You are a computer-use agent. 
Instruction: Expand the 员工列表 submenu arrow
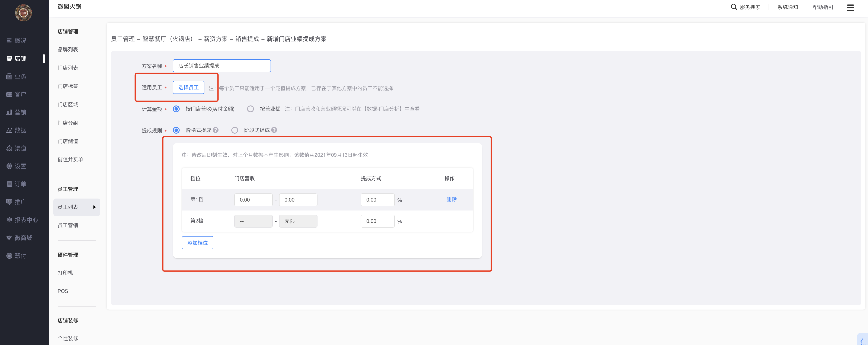94,207
